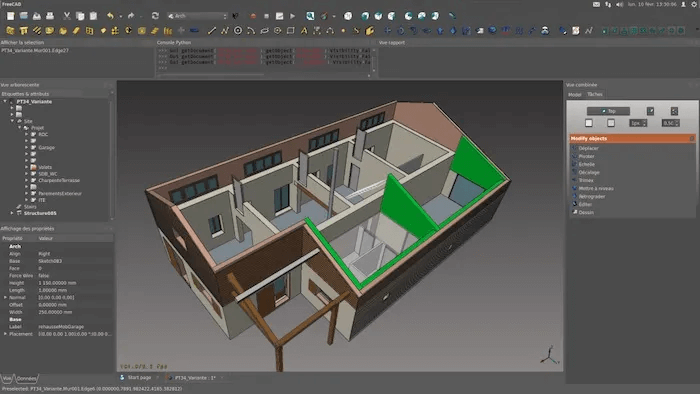Select the Draft Text tool
The height and width of the screenshot is (394, 700).
tap(304, 31)
